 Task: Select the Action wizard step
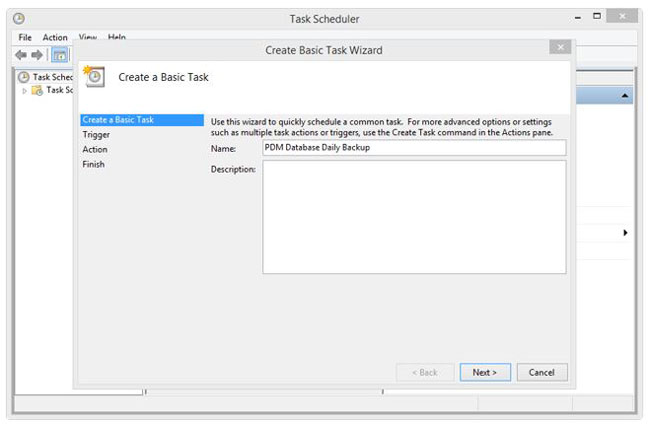click(x=95, y=149)
